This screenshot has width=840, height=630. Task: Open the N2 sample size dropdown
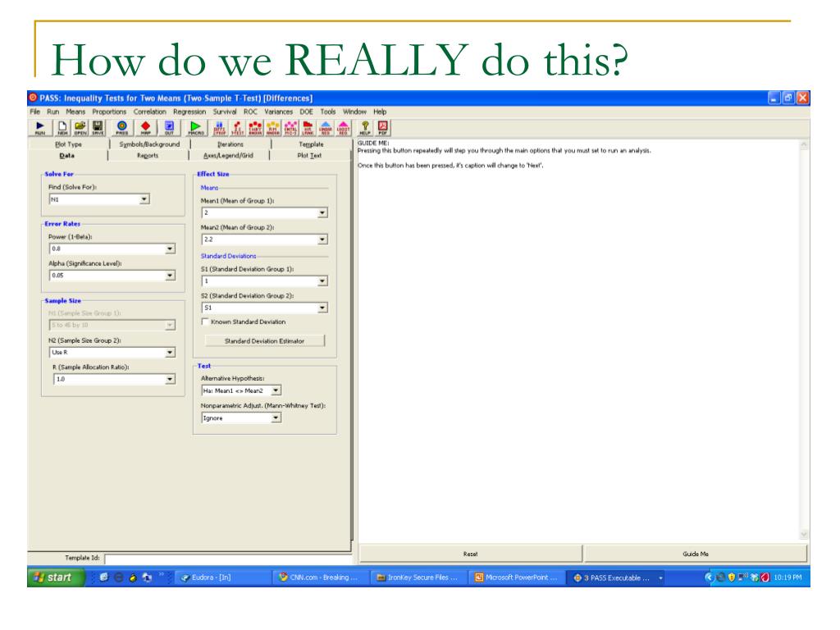click(x=170, y=353)
